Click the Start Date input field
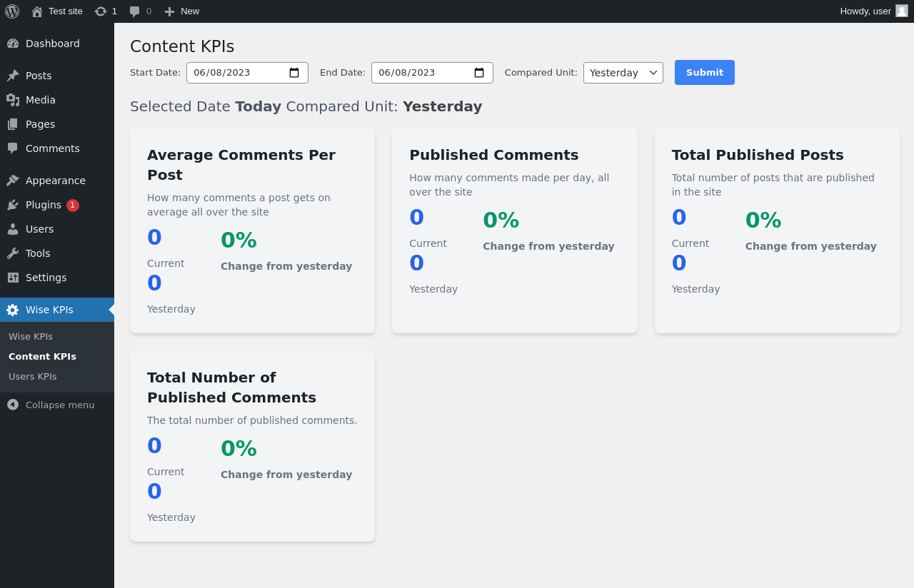The image size is (914, 588). pyautogui.click(x=247, y=73)
